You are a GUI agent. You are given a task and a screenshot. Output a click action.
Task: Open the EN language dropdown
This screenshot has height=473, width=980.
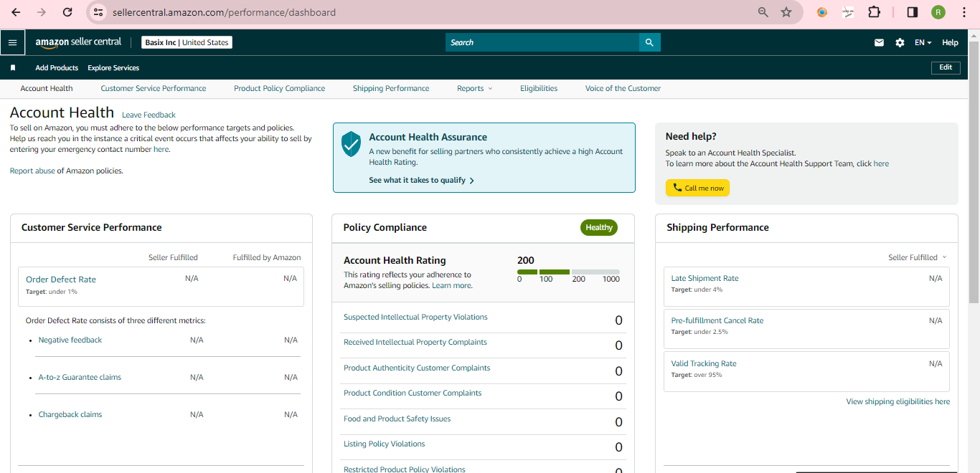(x=923, y=42)
